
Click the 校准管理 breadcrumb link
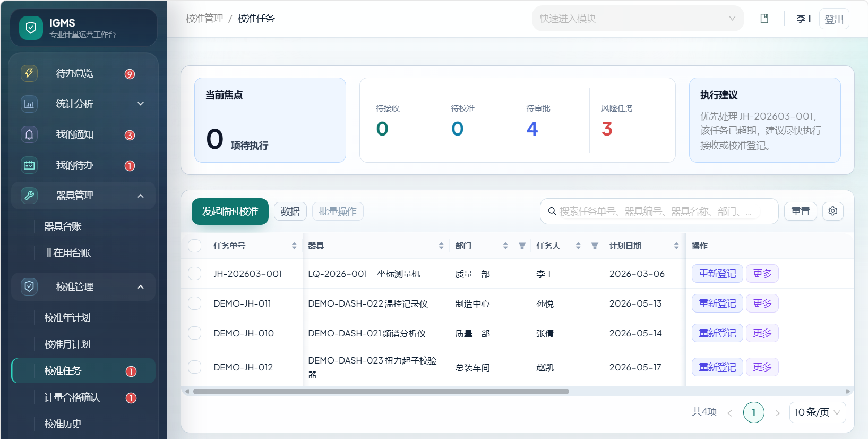pyautogui.click(x=204, y=19)
